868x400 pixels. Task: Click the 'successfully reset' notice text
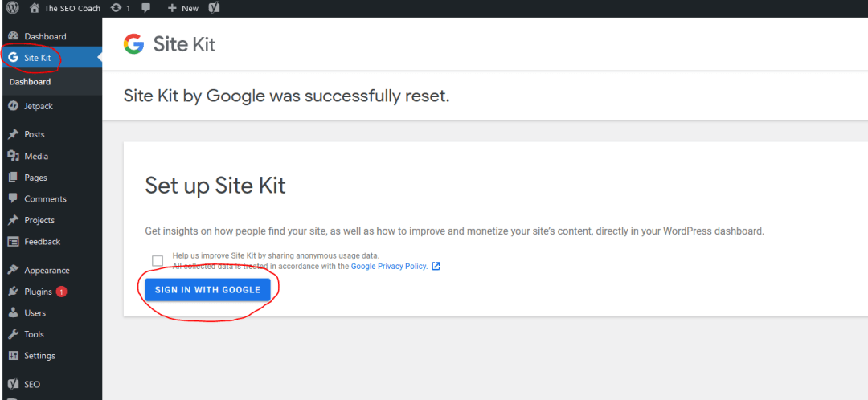287,96
